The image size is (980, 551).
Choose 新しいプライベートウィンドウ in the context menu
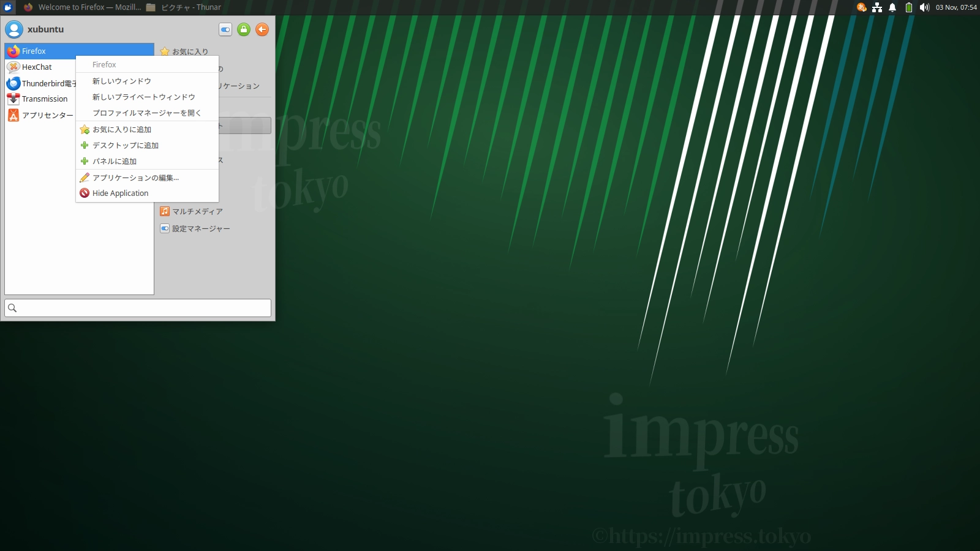click(x=147, y=97)
